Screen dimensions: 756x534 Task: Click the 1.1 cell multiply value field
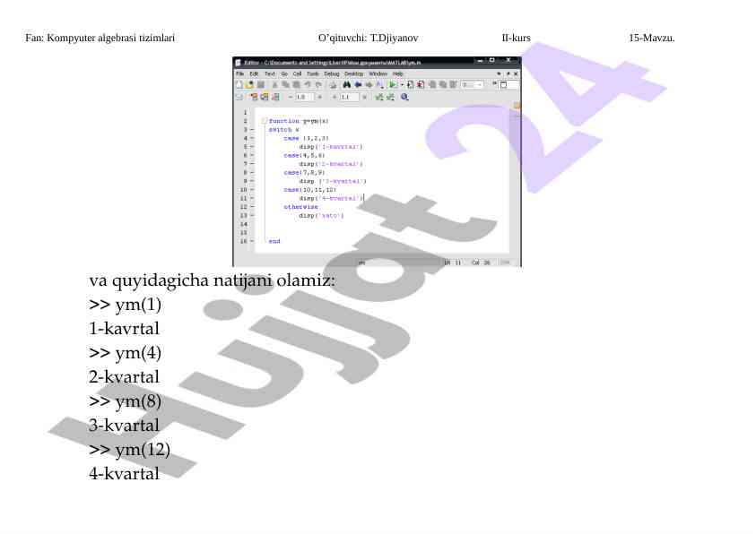click(x=346, y=96)
